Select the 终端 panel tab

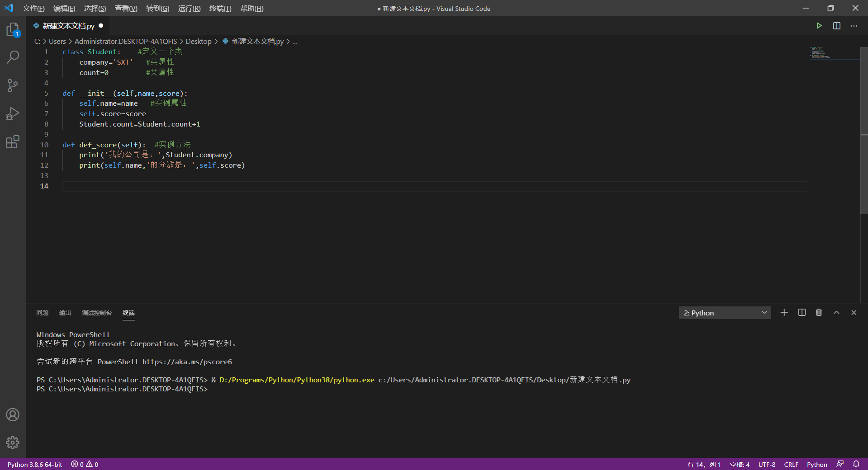tap(128, 313)
